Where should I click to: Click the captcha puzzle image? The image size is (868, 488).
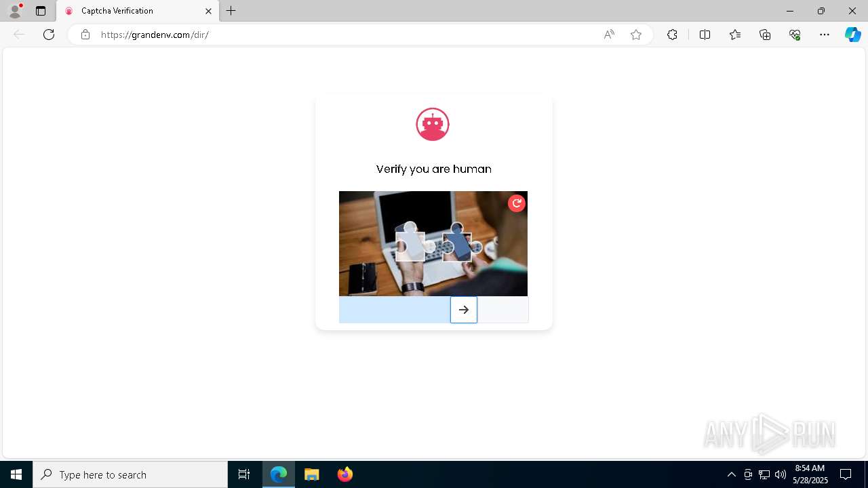[433, 243]
